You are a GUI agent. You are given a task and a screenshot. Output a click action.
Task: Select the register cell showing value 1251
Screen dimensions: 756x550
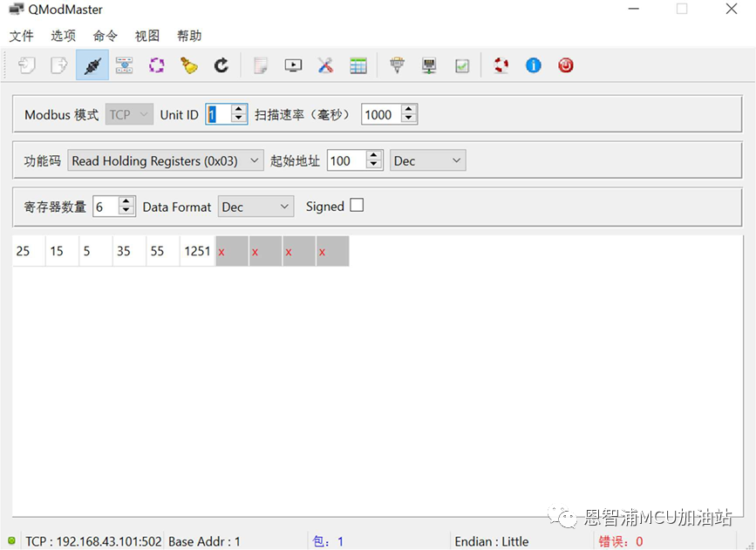(197, 251)
